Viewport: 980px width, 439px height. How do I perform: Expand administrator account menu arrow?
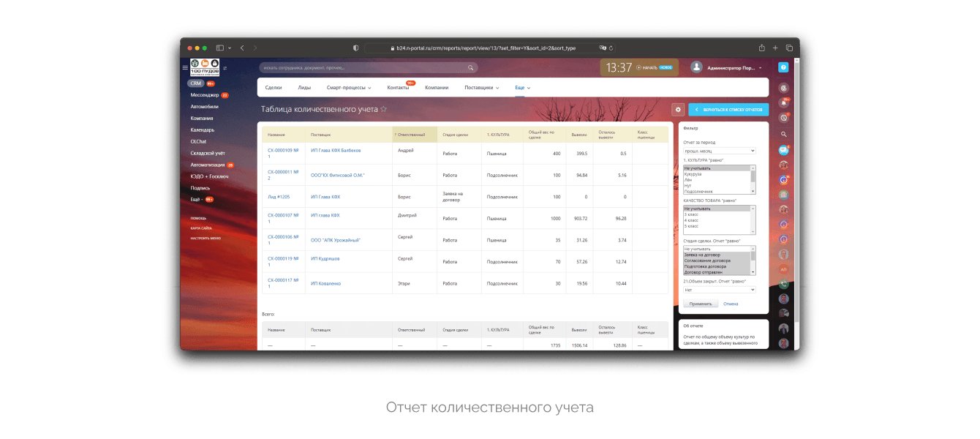[x=761, y=67]
